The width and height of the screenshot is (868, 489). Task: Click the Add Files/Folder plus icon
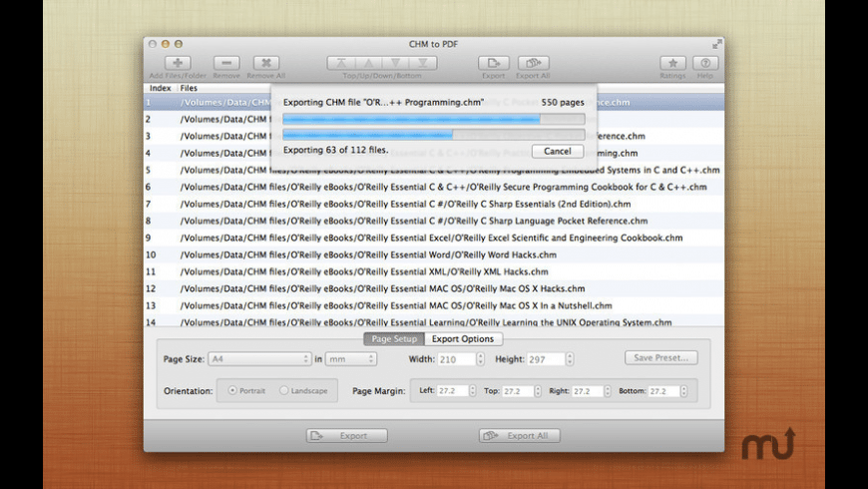click(x=178, y=63)
